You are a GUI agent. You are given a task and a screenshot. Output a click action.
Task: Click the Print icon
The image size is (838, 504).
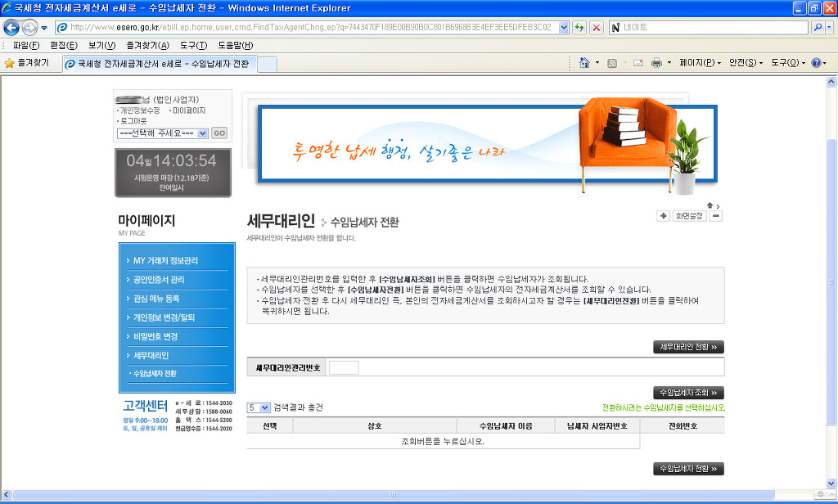[x=656, y=63]
